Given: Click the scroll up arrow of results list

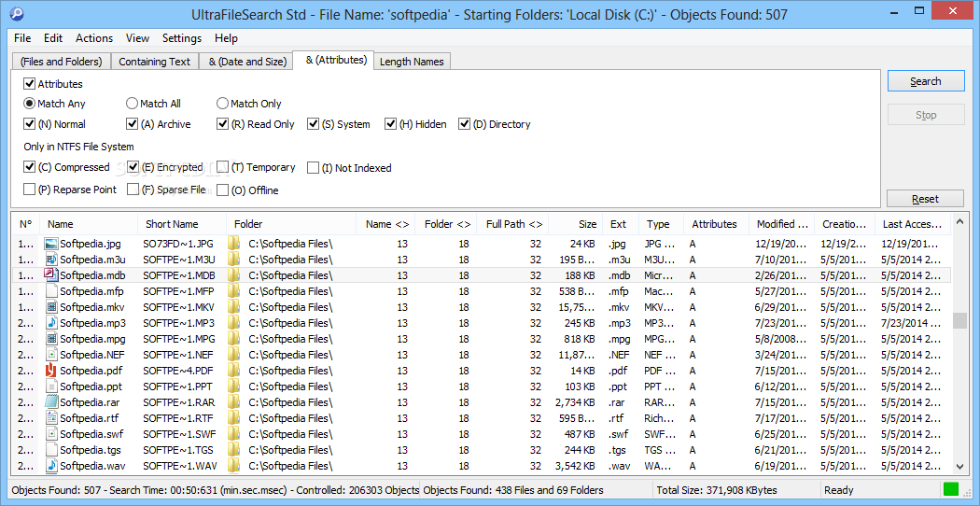Looking at the screenshot, I should (x=960, y=221).
